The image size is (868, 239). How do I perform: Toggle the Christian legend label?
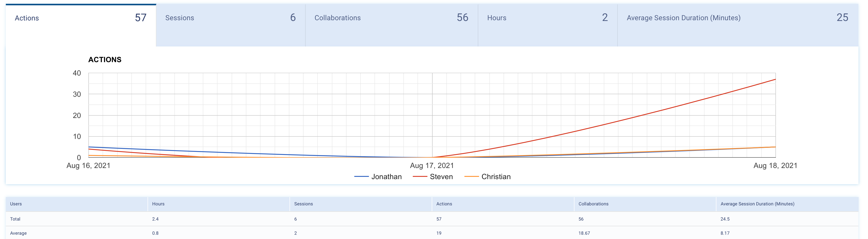496,177
